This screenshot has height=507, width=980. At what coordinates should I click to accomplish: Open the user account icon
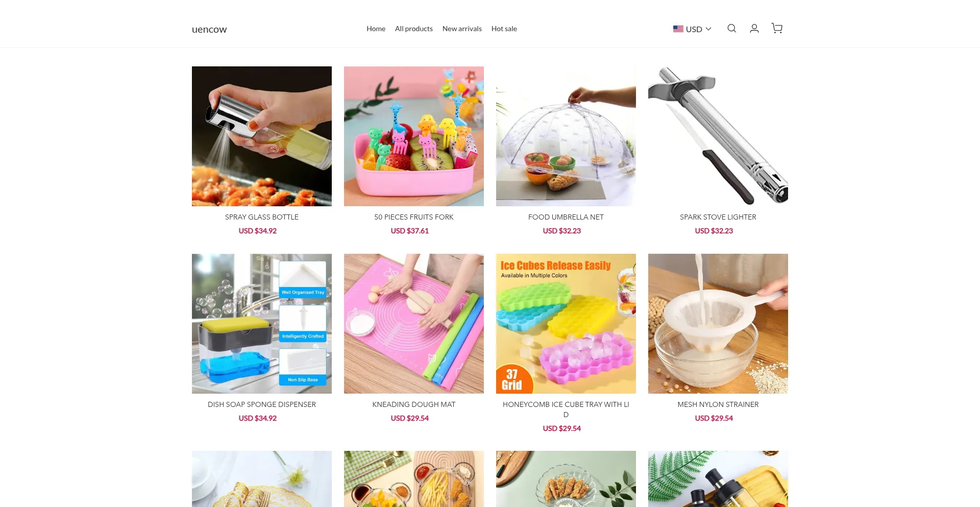(x=754, y=29)
